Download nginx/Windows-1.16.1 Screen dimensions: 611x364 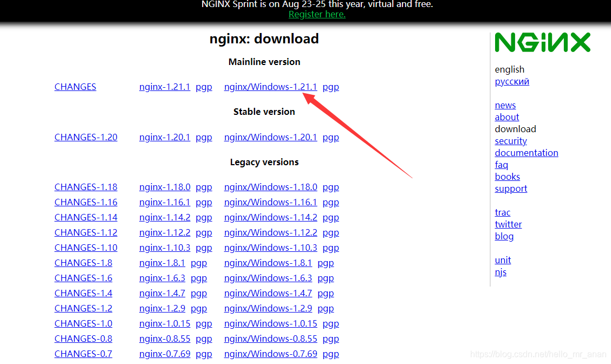tap(270, 202)
